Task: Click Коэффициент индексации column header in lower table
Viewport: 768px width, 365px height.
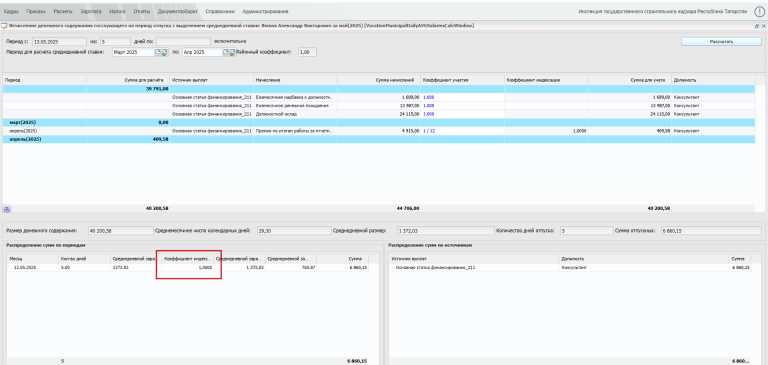Action: coord(189,259)
